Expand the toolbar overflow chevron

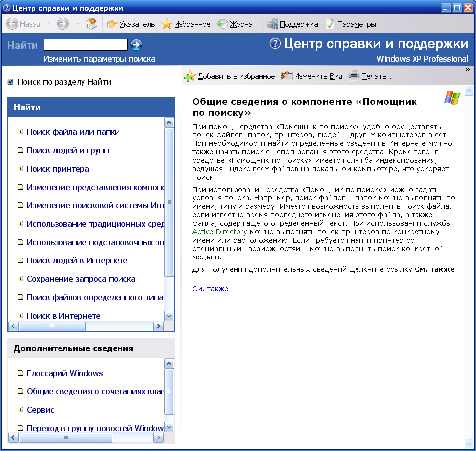click(x=468, y=70)
